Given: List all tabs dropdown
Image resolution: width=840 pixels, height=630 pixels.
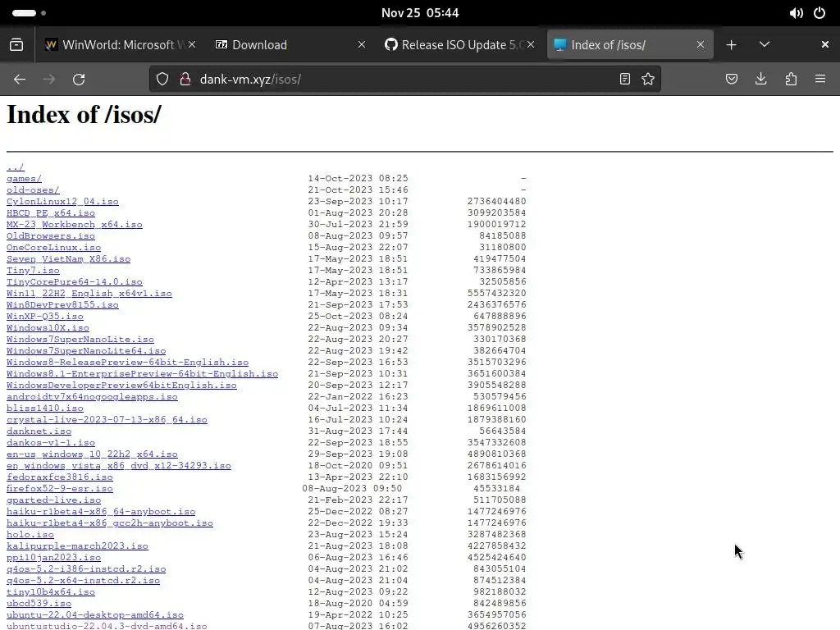Looking at the screenshot, I should 765,44.
